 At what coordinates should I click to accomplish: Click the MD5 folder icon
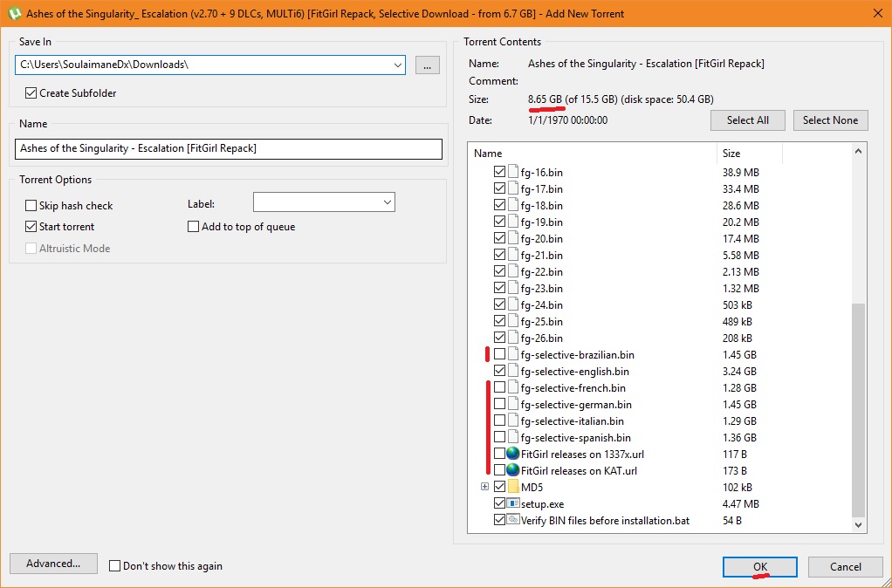click(x=513, y=487)
